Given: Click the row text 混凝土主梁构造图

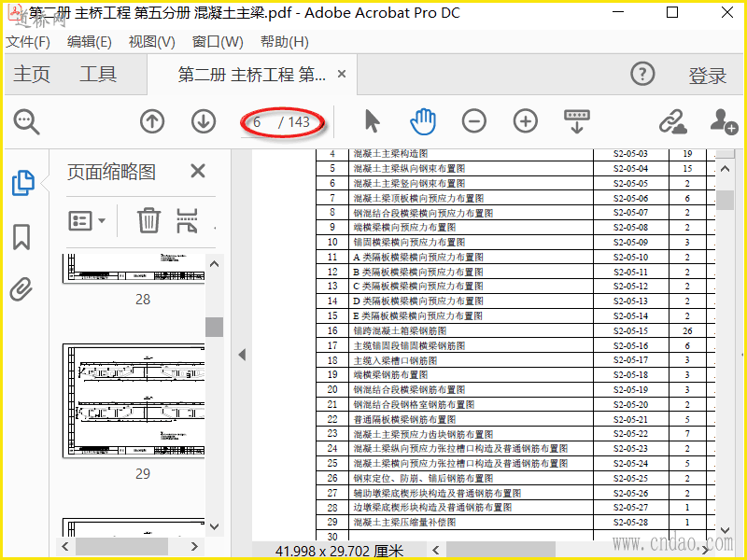Looking at the screenshot, I should [x=390, y=153].
